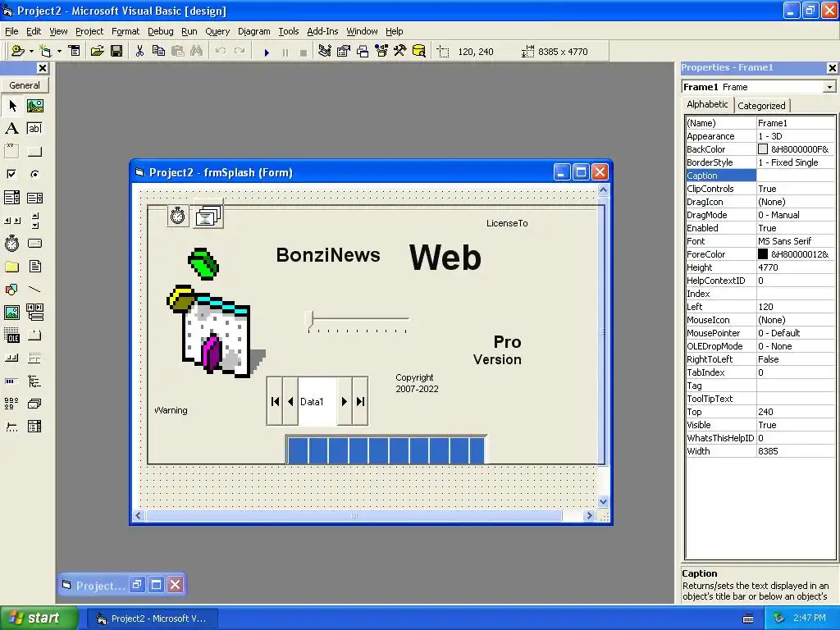Pick the OLE container control tool
Image resolution: width=840 pixels, height=630 pixels.
(x=12, y=336)
